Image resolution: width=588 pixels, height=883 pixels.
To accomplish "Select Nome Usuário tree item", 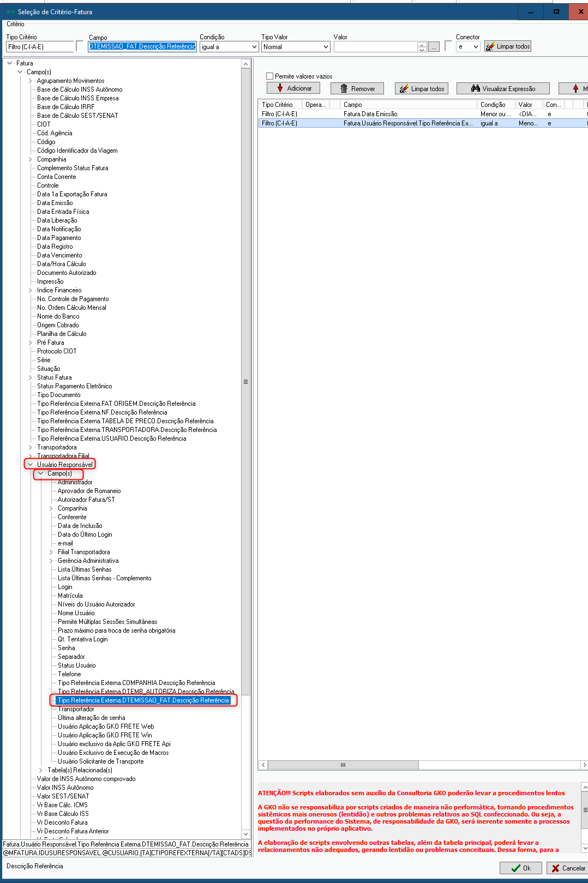I will click(76, 613).
